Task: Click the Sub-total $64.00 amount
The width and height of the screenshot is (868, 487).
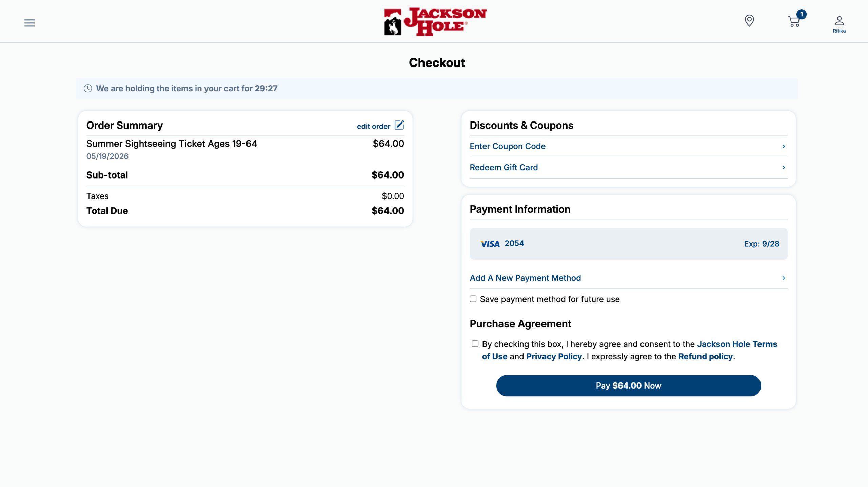Action: click(388, 175)
